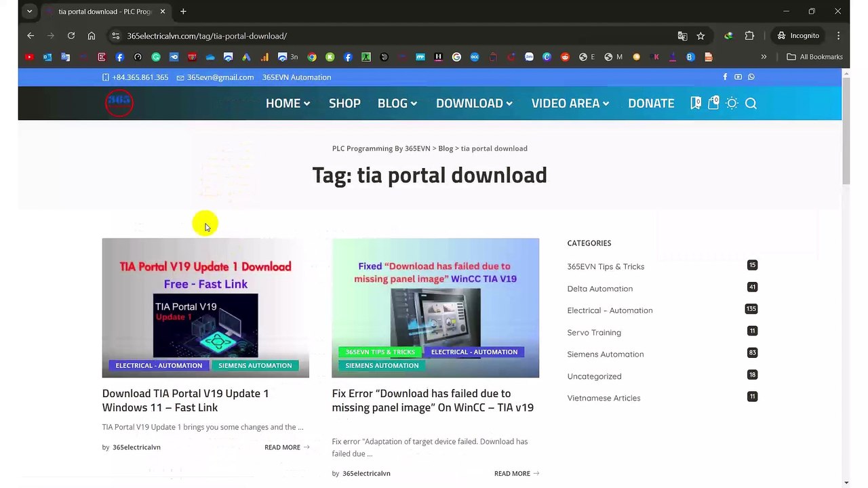Open the wishlist bookmark icon in header
This screenshot has width=868, height=488.
pos(696,103)
